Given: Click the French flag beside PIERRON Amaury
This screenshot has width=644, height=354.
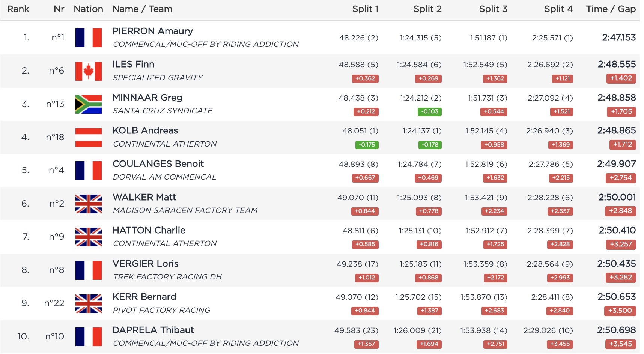Looking at the screenshot, I should [x=88, y=38].
